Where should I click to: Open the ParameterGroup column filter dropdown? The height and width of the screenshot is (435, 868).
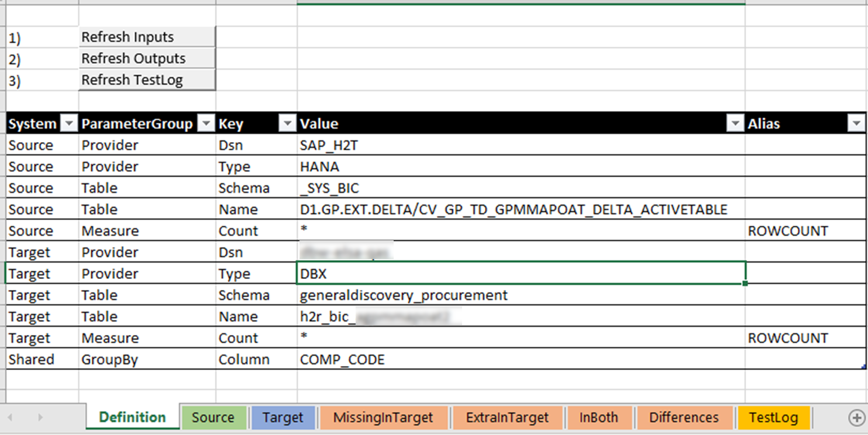206,123
